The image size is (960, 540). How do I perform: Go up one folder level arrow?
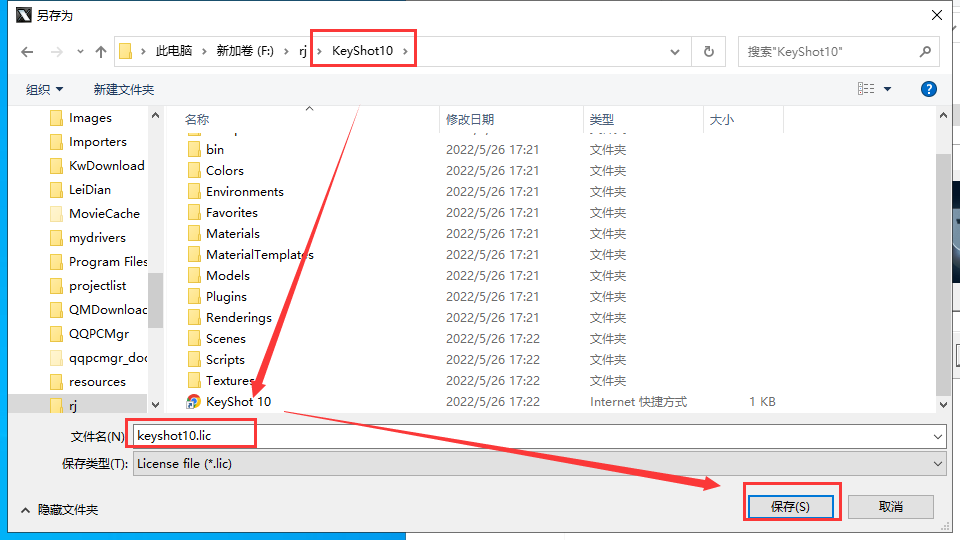101,52
